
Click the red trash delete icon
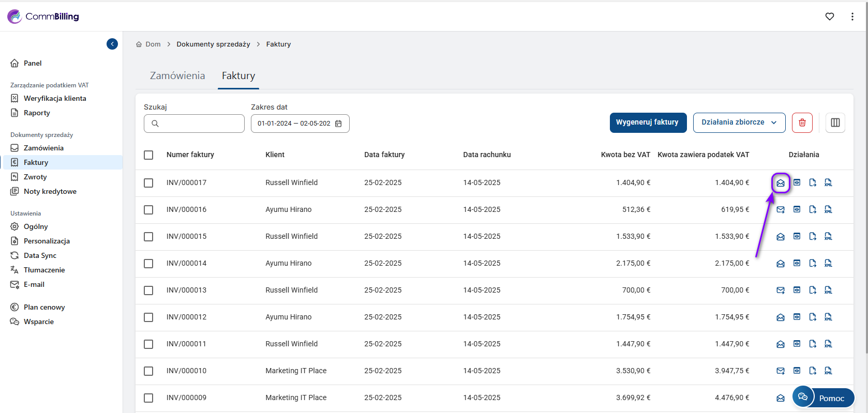tap(802, 123)
